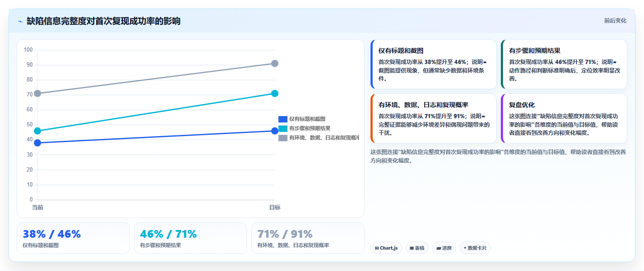The image size is (644, 271).
Task: Click the 有步骤和预期结果 legend label
Action: [310, 128]
